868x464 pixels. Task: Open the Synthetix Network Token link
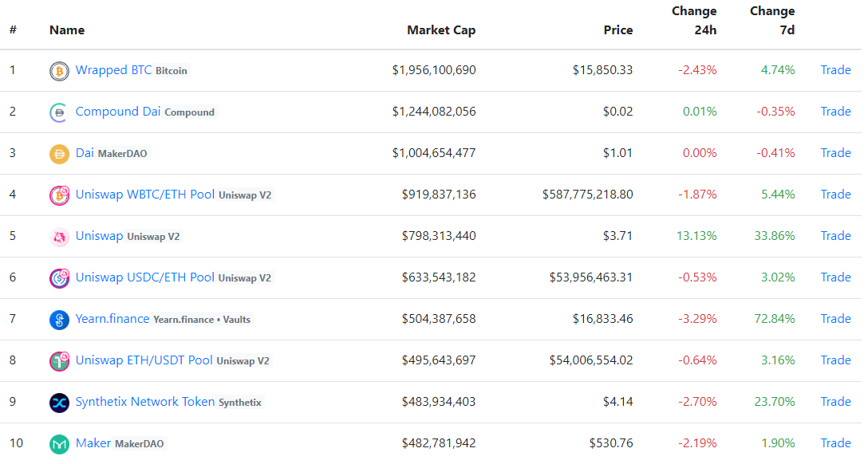coord(144,402)
